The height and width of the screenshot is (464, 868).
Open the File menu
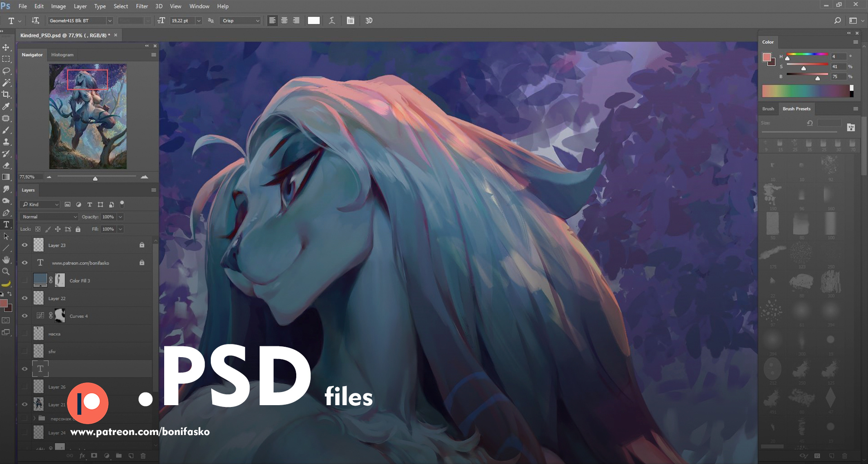[23, 6]
